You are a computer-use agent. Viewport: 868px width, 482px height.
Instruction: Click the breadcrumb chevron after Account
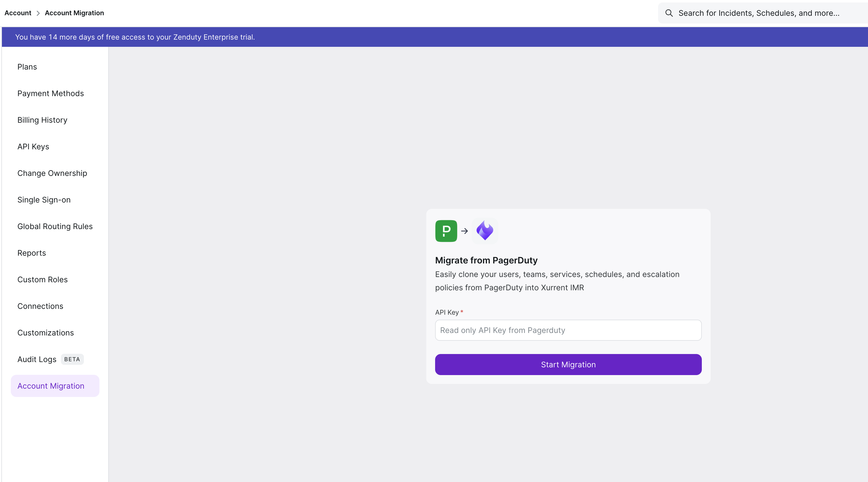[38, 13]
